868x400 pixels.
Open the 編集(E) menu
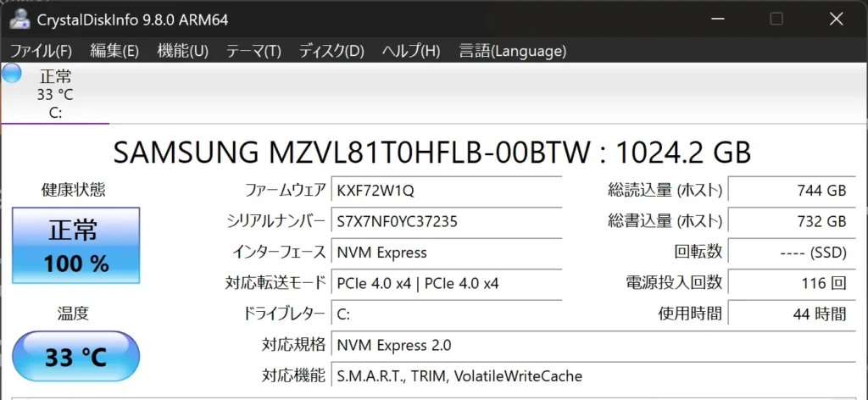pyautogui.click(x=114, y=51)
